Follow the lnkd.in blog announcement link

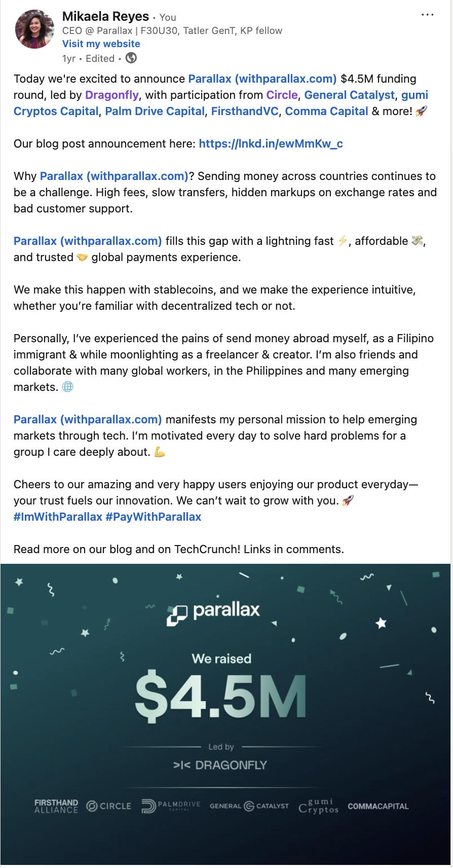272,143
